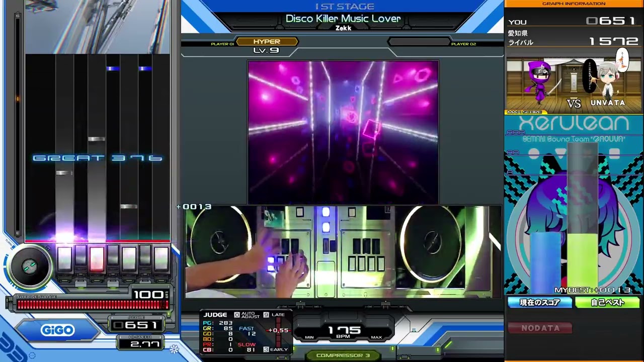The width and height of the screenshot is (644, 362).
Task: Click the turntable scratch disc icon
Action: (x=29, y=265)
